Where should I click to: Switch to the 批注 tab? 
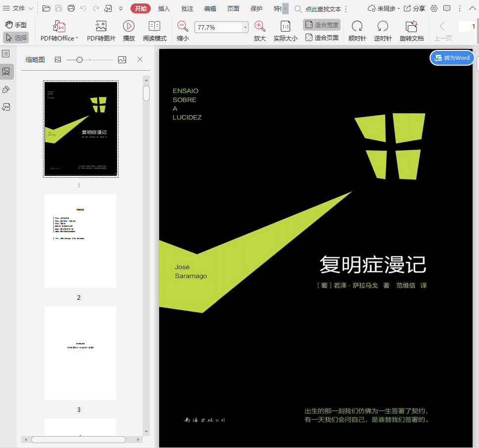[x=187, y=8]
